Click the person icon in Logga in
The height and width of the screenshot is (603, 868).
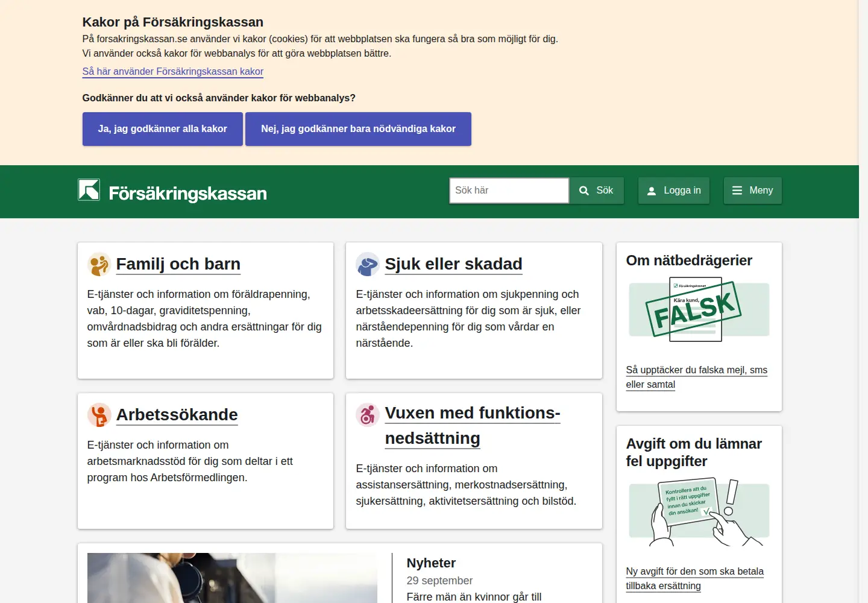(652, 191)
